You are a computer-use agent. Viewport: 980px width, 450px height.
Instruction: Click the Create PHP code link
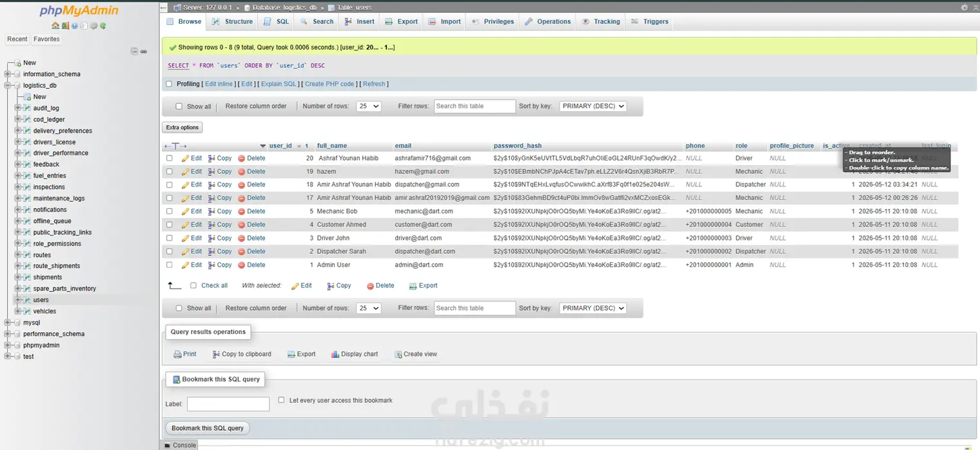tap(329, 84)
